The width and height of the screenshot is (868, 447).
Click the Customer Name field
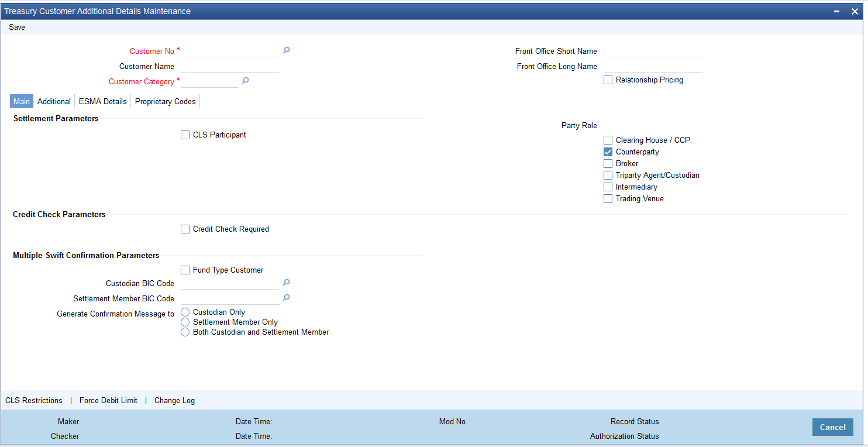pyautogui.click(x=230, y=66)
